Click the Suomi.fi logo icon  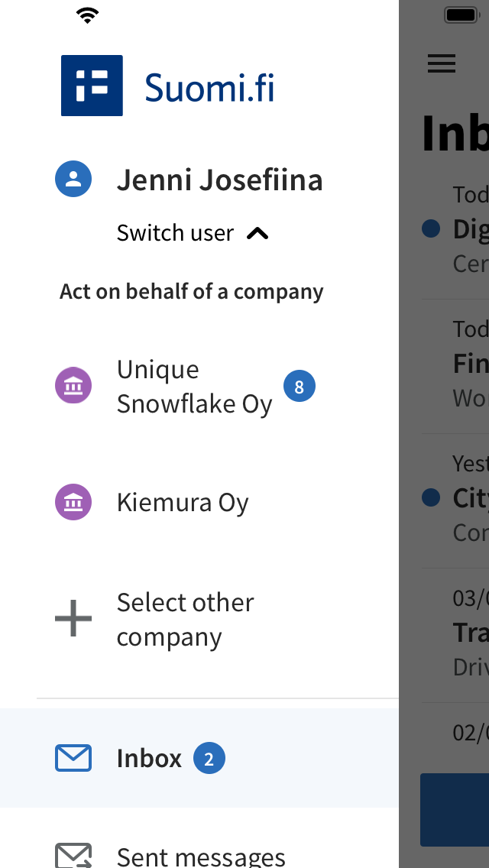click(x=92, y=86)
